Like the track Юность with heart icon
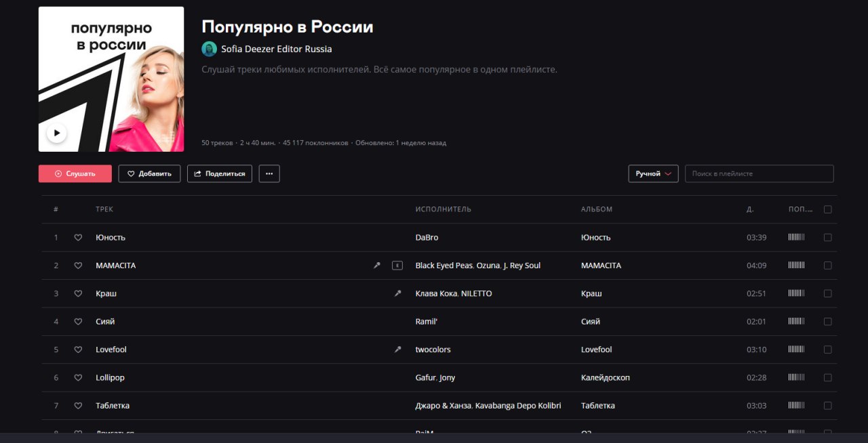The height and width of the screenshot is (443, 868). [x=78, y=238]
